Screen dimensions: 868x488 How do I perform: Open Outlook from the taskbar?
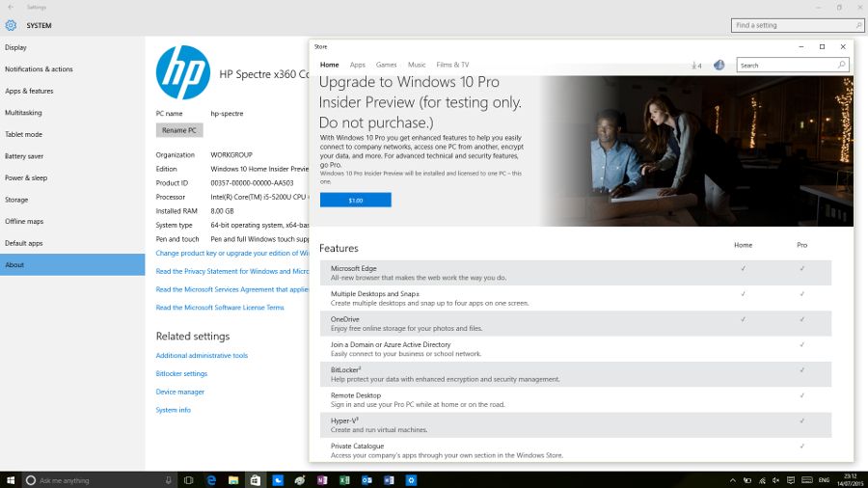366,480
